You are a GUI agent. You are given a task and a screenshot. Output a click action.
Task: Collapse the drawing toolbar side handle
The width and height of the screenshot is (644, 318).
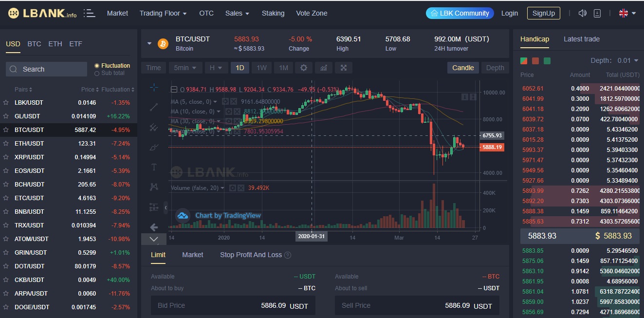[x=166, y=207]
